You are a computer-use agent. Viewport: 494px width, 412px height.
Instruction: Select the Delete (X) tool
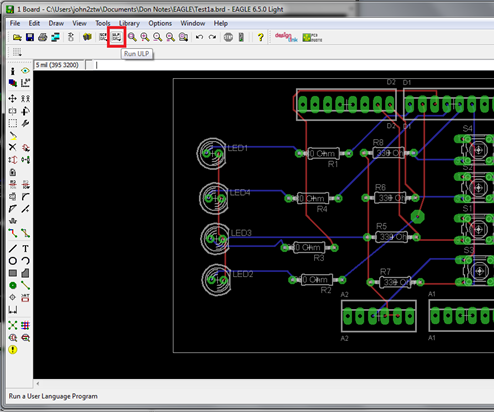(x=13, y=147)
